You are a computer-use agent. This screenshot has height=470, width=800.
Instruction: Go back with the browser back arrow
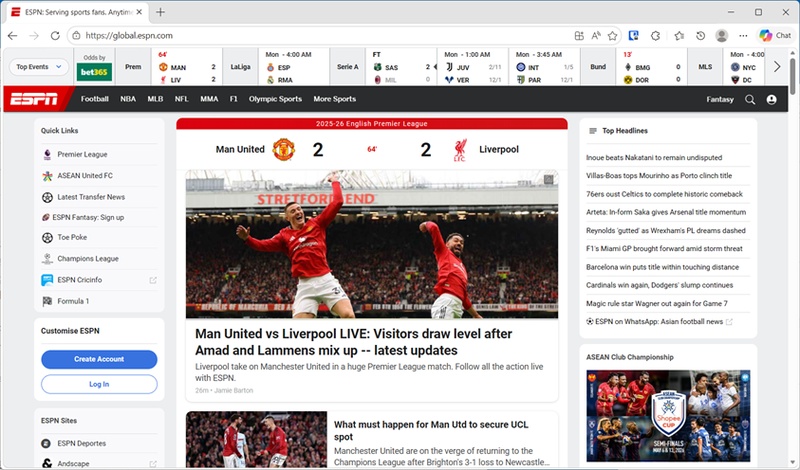[12, 36]
